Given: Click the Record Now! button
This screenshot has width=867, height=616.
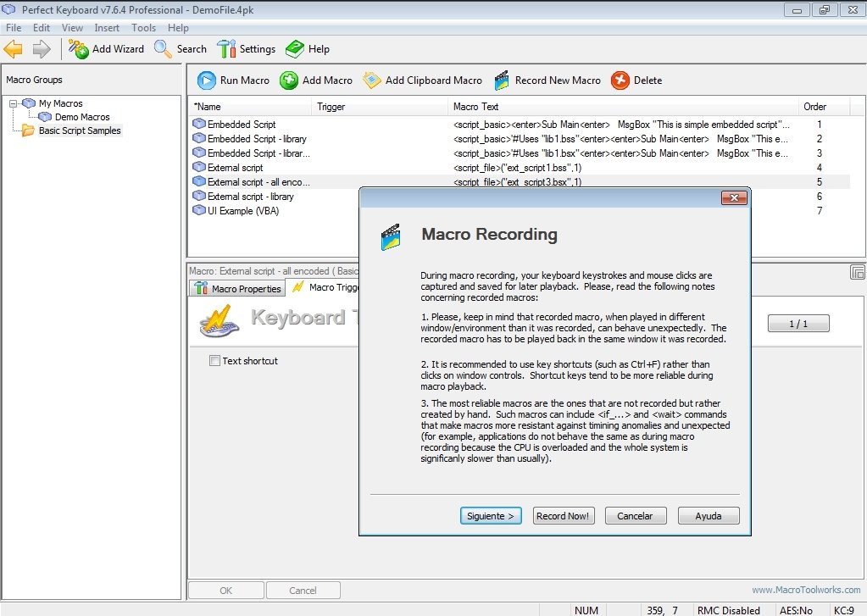Looking at the screenshot, I should click(x=564, y=516).
